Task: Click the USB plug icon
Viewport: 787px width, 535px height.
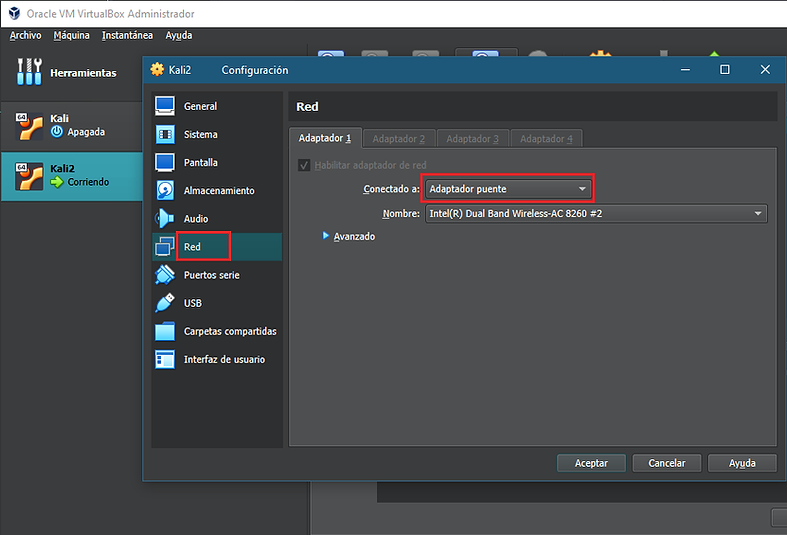Action: (165, 303)
